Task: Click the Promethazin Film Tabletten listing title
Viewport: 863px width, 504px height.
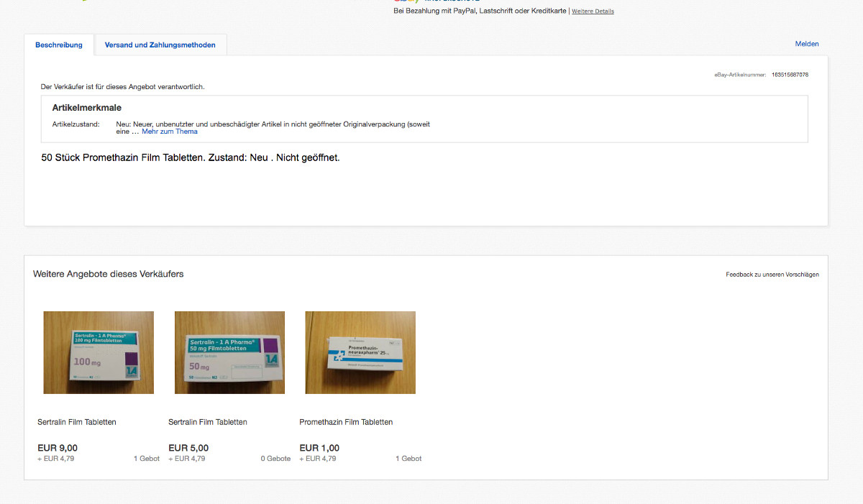Action: (x=346, y=422)
